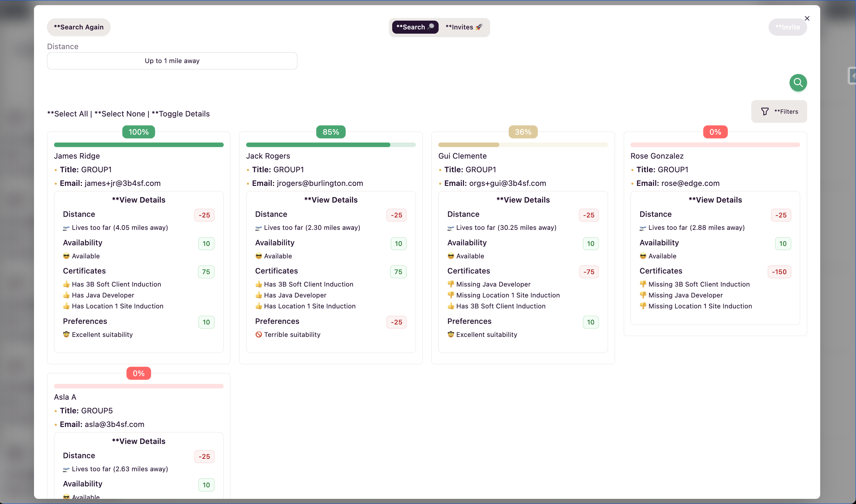Open the Distance 'Up to 1 mile away' dropdown

172,61
